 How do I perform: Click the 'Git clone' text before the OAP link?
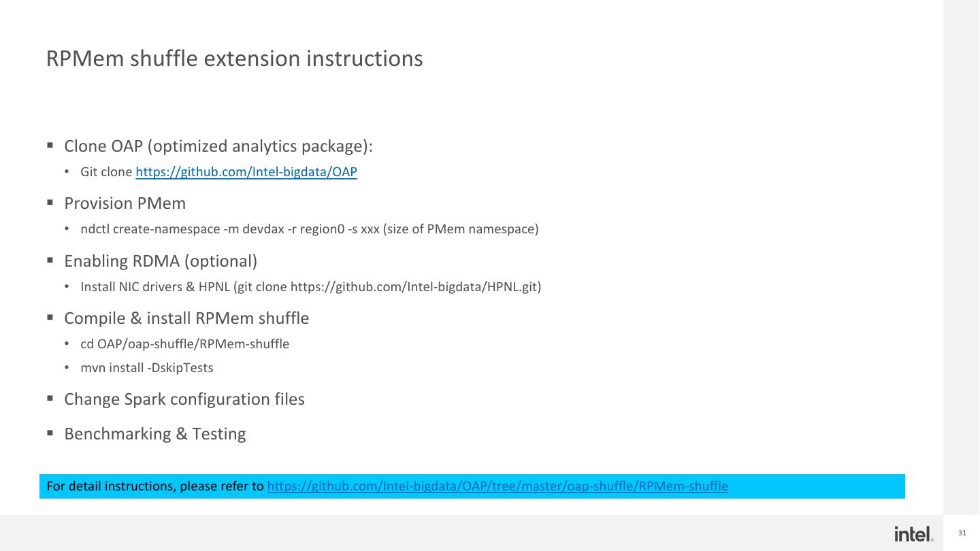click(x=106, y=172)
